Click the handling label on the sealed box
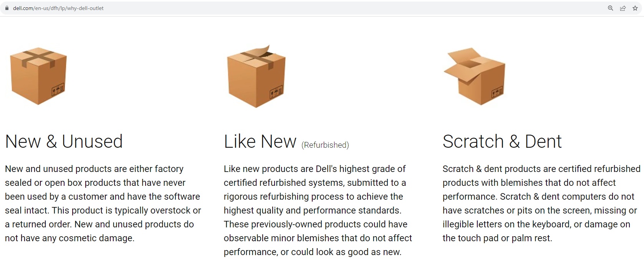This screenshot has height=262, width=644. 58,90
